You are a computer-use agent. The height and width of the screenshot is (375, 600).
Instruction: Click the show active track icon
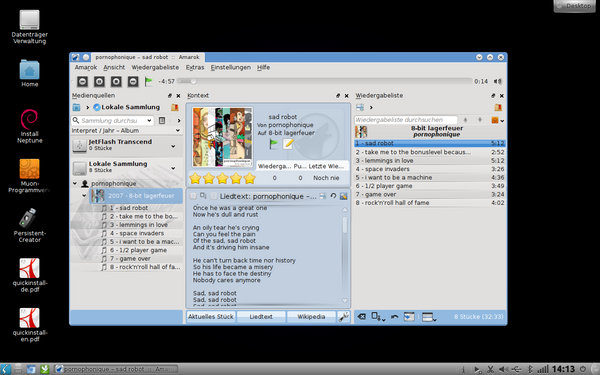pos(409,317)
